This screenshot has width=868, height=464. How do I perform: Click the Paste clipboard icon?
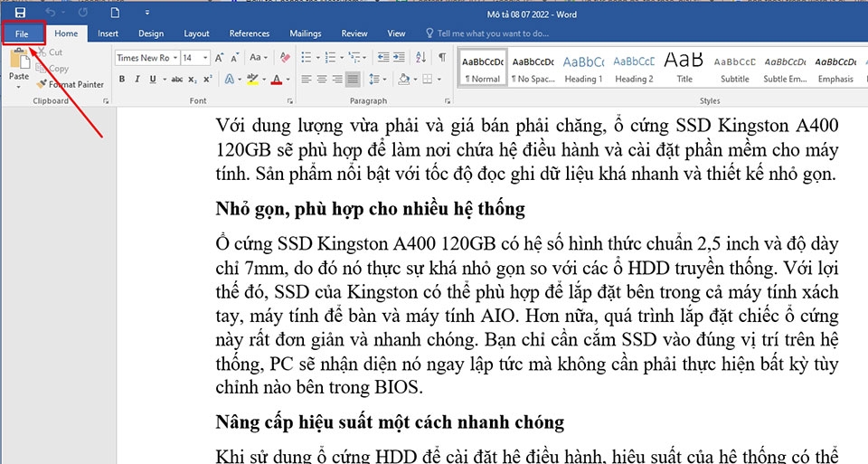coord(19,59)
